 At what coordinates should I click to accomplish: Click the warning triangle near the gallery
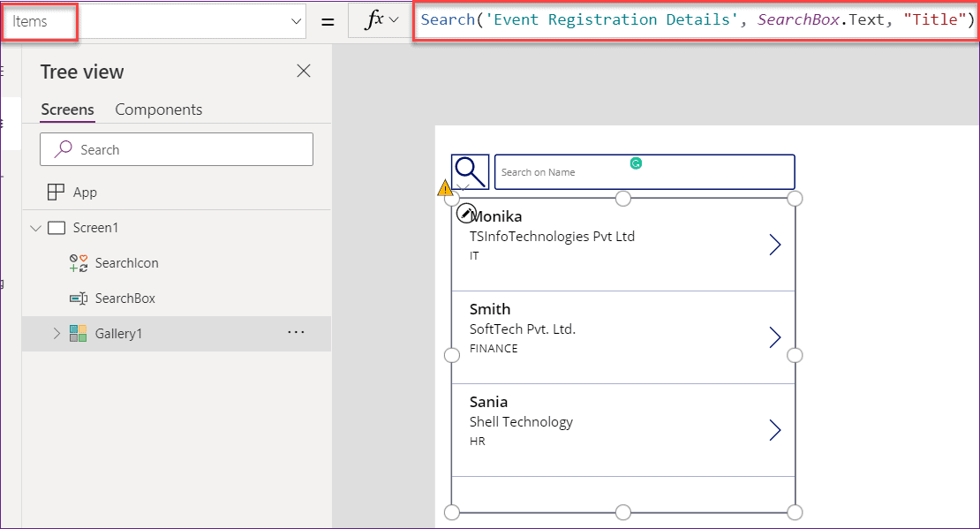446,187
